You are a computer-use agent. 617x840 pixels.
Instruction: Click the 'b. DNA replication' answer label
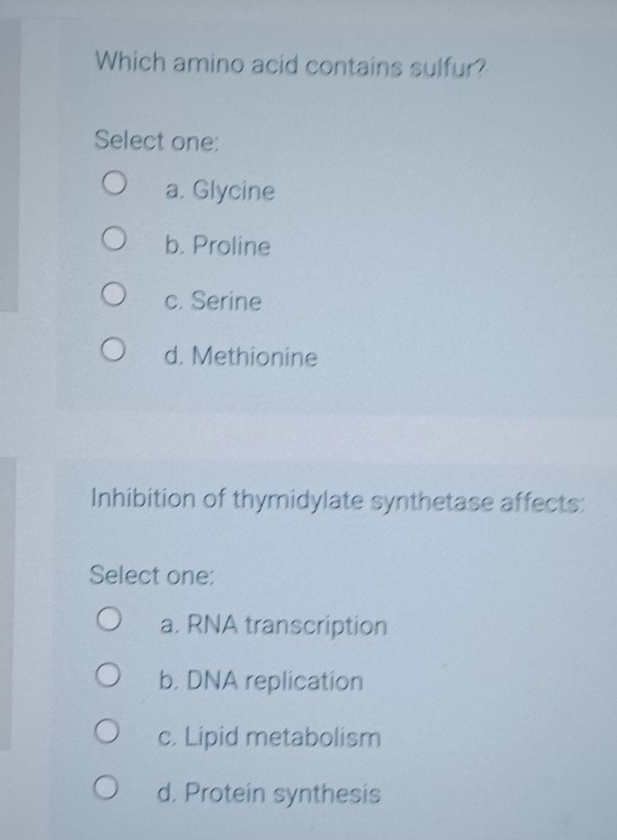tap(262, 681)
